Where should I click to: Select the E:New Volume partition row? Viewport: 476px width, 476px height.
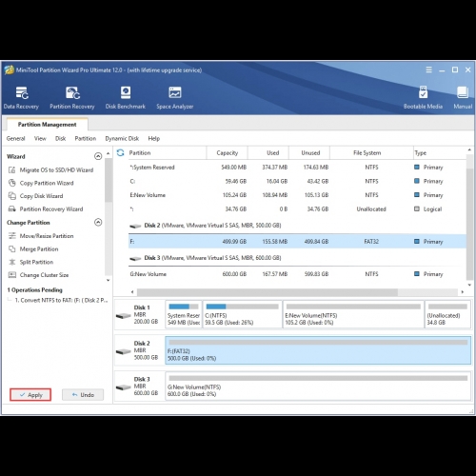(x=297, y=195)
